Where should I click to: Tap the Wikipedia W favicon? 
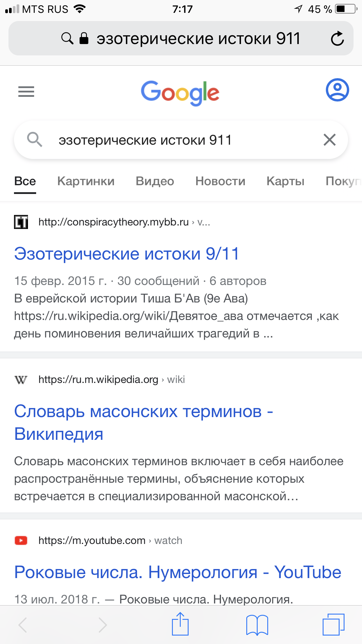pyautogui.click(x=21, y=380)
